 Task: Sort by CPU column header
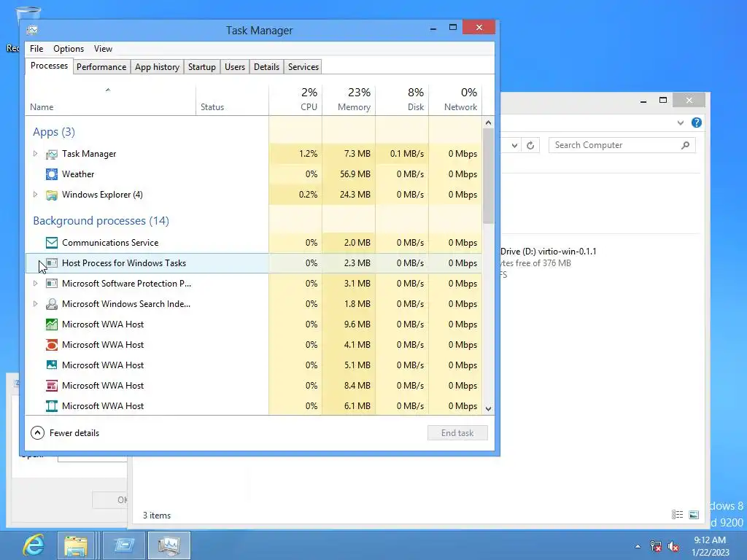coord(295,100)
